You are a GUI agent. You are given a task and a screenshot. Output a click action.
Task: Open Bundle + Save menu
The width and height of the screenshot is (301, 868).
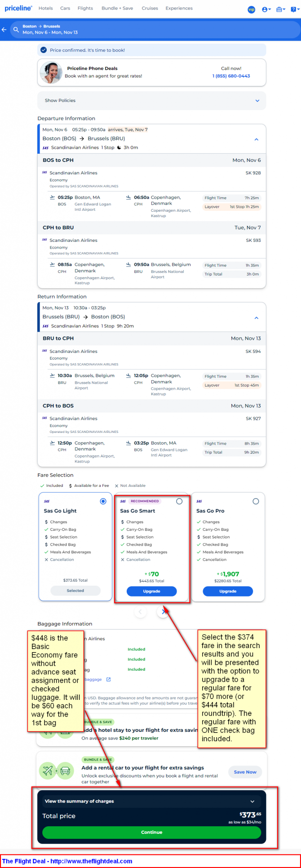coord(117,8)
